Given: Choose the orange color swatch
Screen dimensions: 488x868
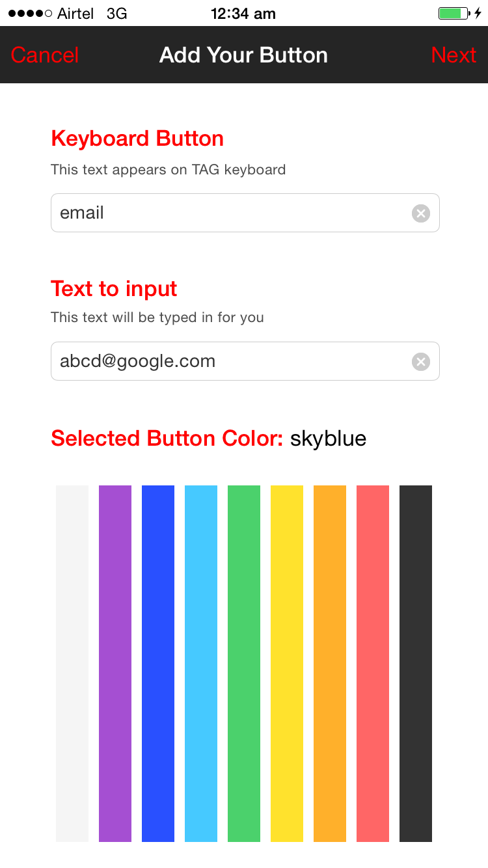Looking at the screenshot, I should click(330, 663).
